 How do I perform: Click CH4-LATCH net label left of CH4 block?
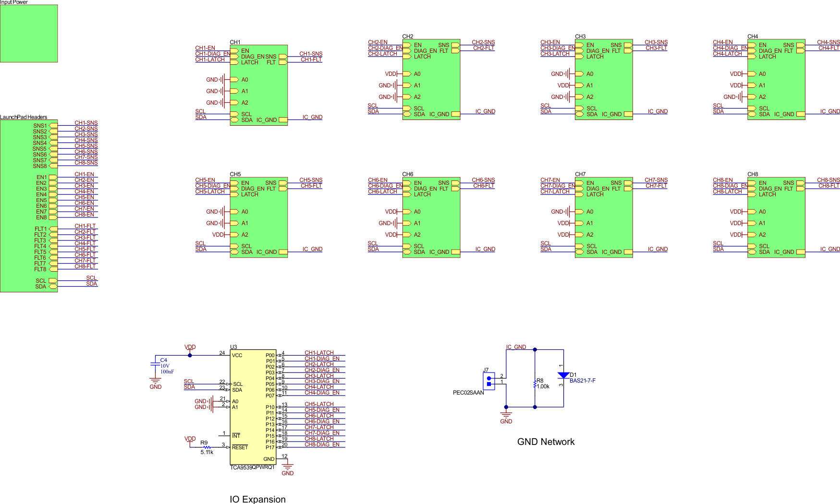727,54
